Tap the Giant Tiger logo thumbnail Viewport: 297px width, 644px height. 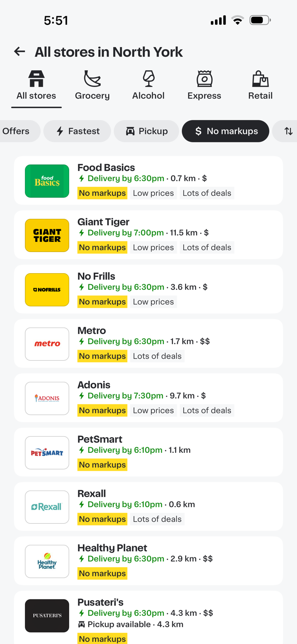coord(47,235)
